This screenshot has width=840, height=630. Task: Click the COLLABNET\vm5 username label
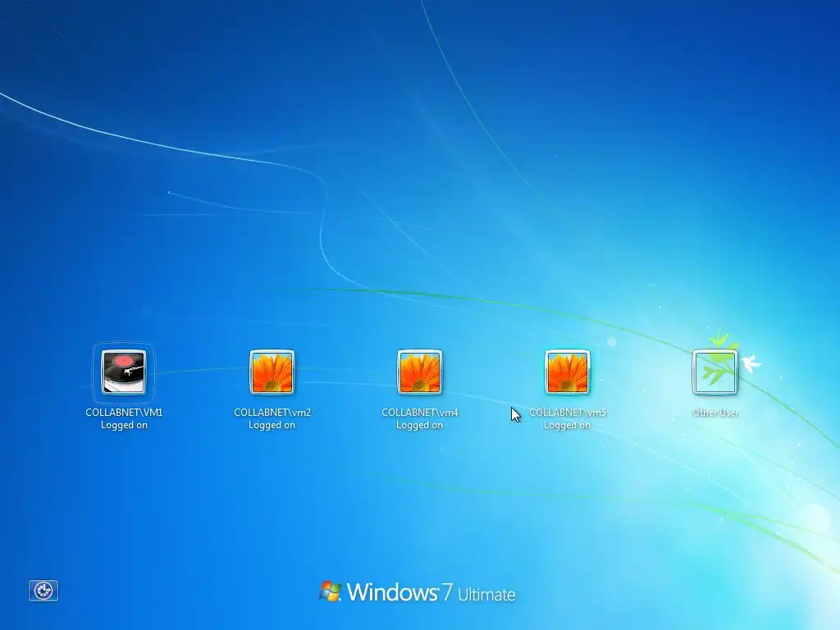568,413
